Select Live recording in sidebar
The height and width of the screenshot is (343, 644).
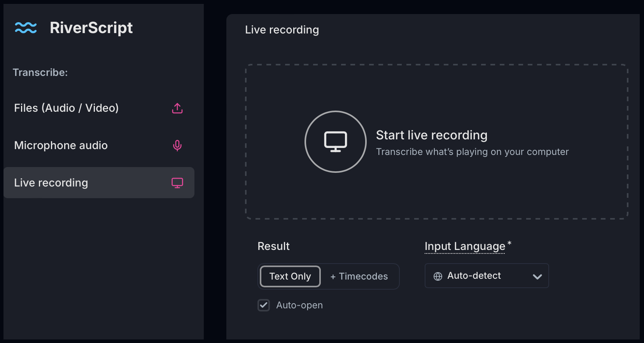[x=99, y=183]
